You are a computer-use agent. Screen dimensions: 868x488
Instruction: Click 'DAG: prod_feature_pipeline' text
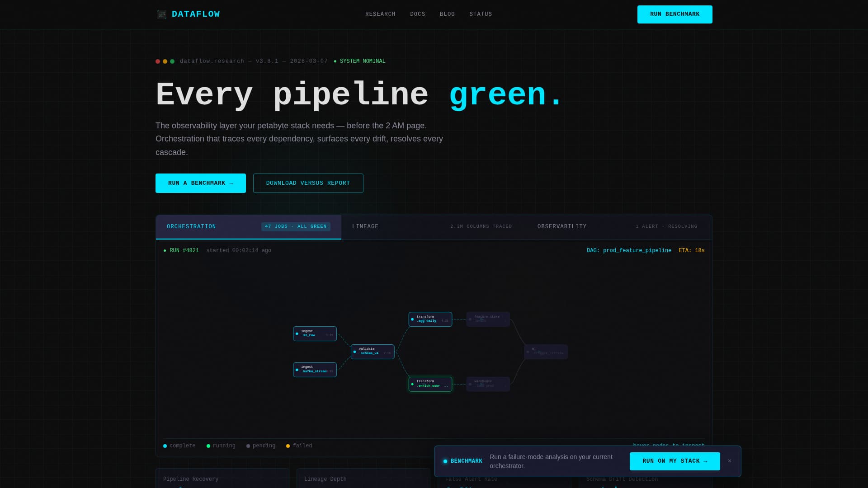point(629,251)
